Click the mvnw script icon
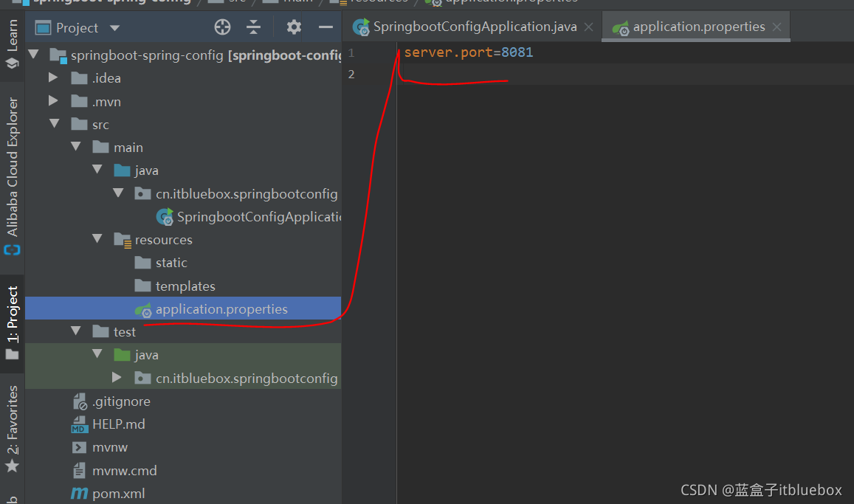The image size is (854, 504). point(80,447)
